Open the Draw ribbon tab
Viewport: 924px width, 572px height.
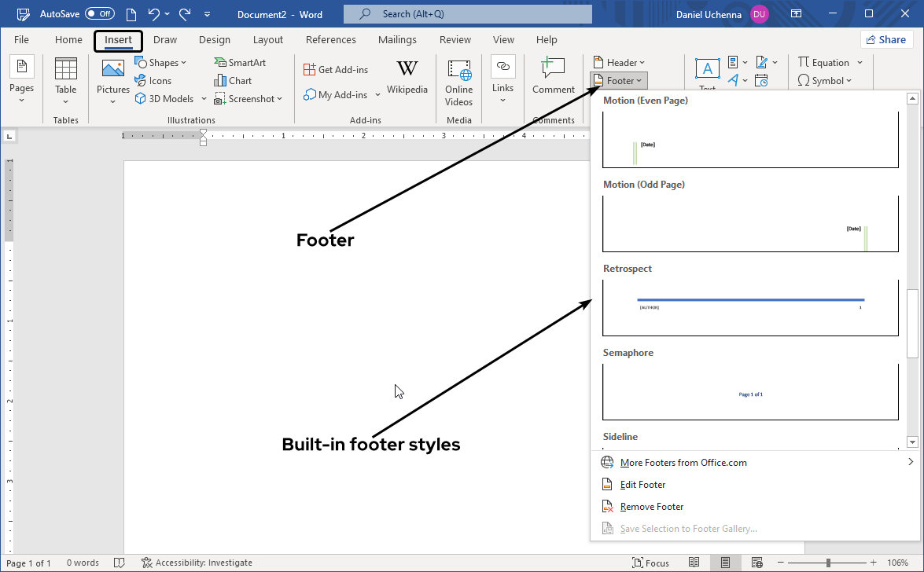pyautogui.click(x=165, y=39)
